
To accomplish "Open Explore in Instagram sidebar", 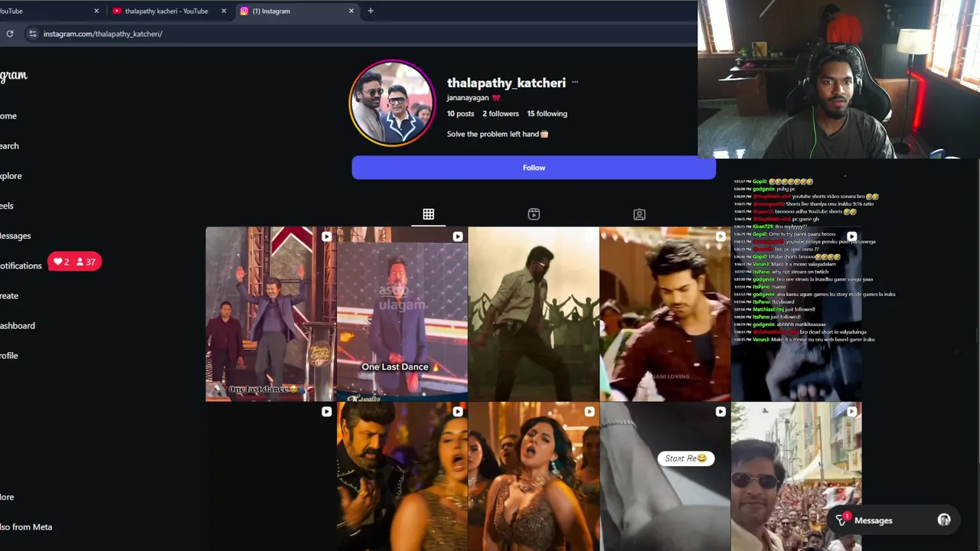I will (x=11, y=176).
